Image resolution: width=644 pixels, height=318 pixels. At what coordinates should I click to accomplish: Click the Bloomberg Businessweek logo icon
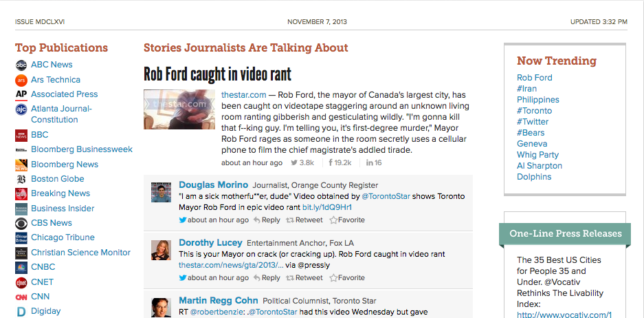(x=21, y=149)
